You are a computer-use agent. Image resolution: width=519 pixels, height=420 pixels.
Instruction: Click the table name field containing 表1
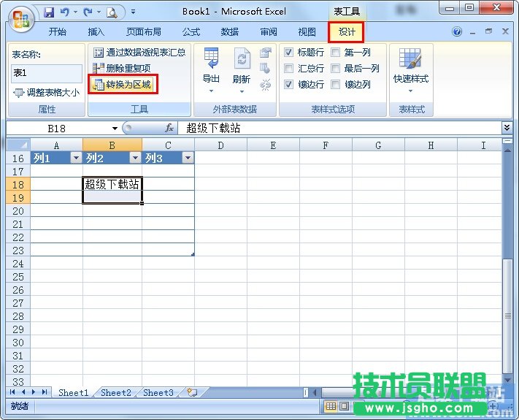(x=47, y=73)
